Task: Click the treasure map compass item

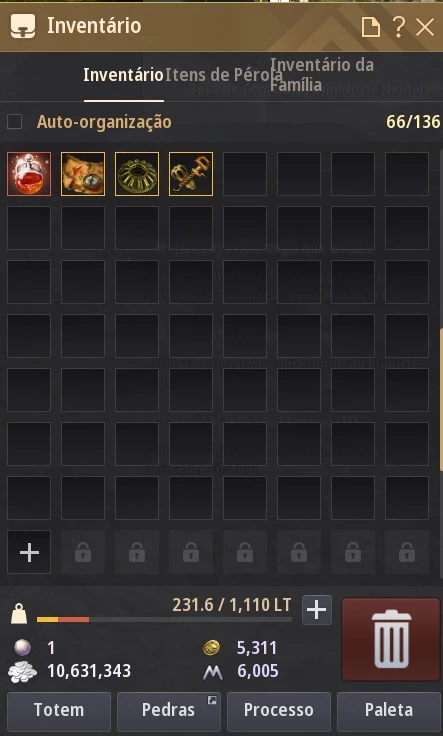Action: pos(83,174)
